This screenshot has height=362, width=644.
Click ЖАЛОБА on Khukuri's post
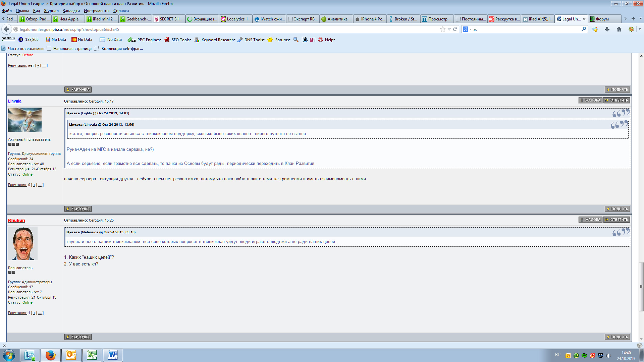[x=590, y=220]
